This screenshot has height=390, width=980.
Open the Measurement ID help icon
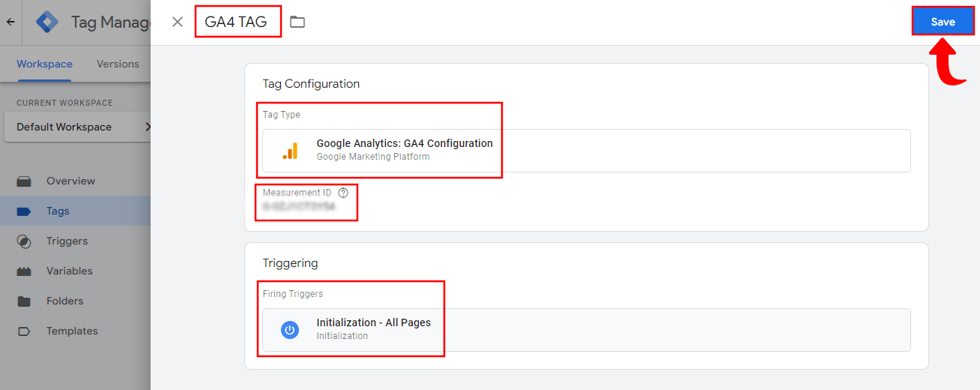[x=343, y=193]
